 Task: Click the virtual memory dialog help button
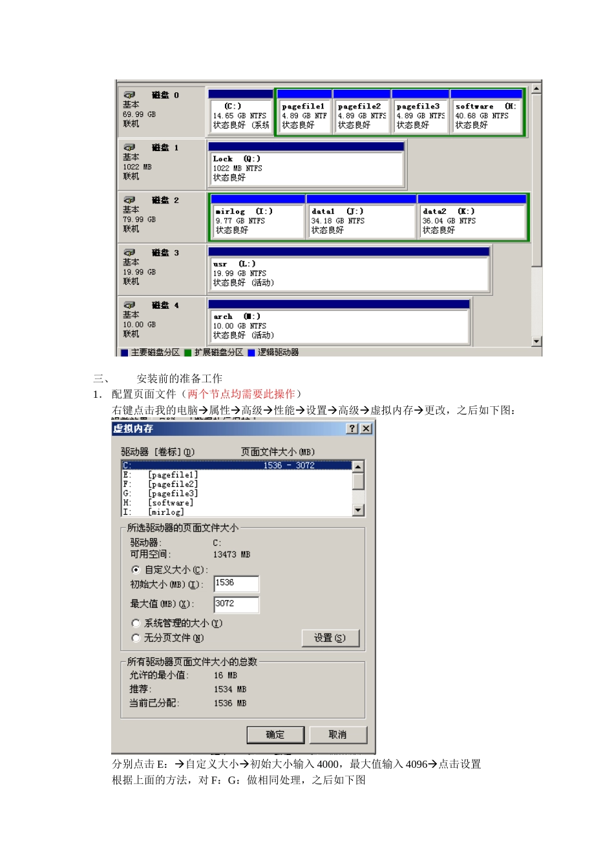click(x=352, y=429)
